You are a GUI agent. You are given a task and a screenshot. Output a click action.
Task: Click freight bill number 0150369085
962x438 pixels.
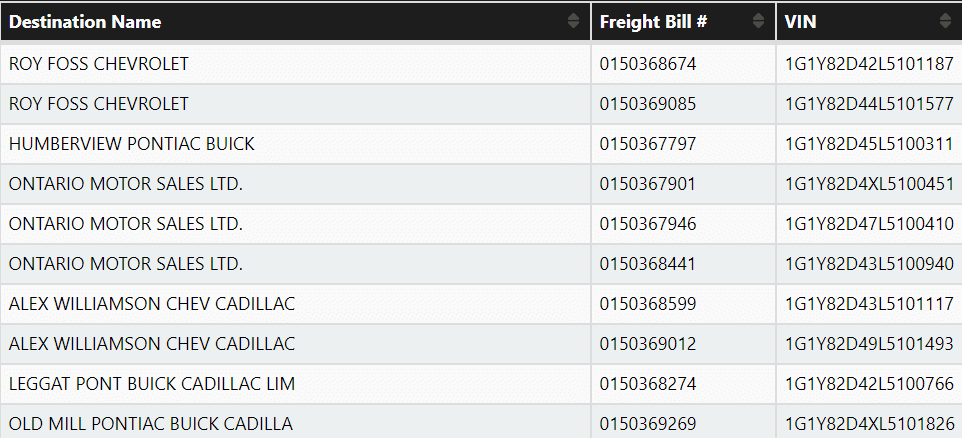(x=648, y=104)
